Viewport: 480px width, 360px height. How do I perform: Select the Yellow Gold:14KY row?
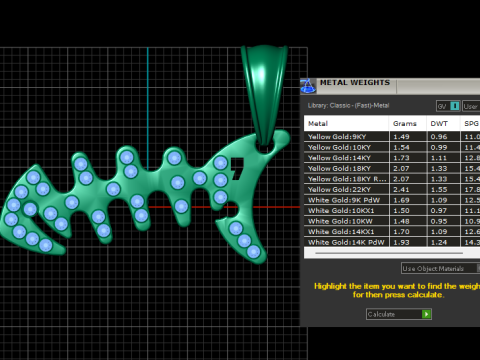392,158
